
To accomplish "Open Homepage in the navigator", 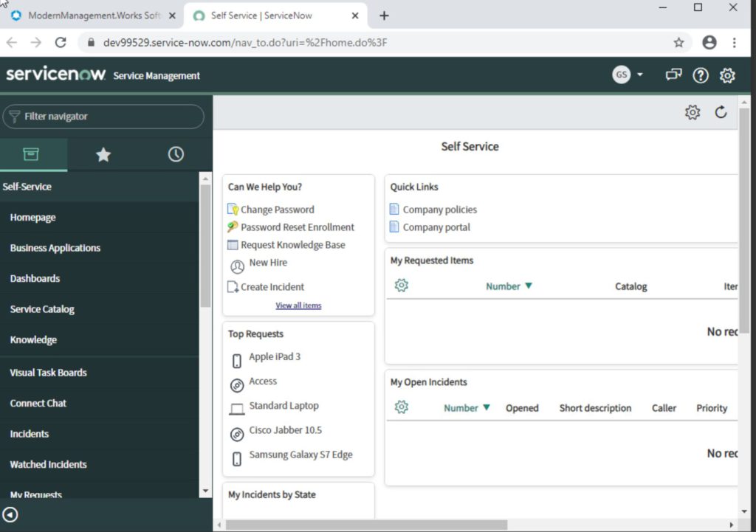I will (32, 218).
